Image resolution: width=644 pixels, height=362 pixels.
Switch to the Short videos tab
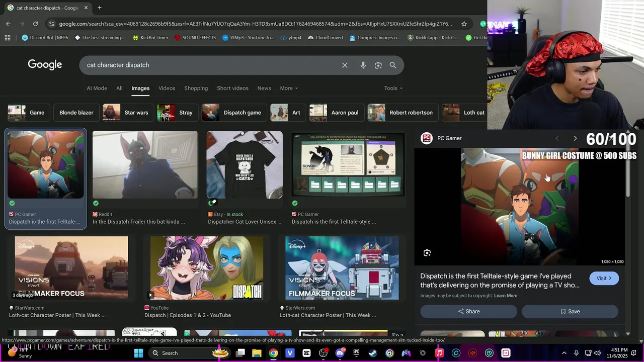(x=232, y=88)
